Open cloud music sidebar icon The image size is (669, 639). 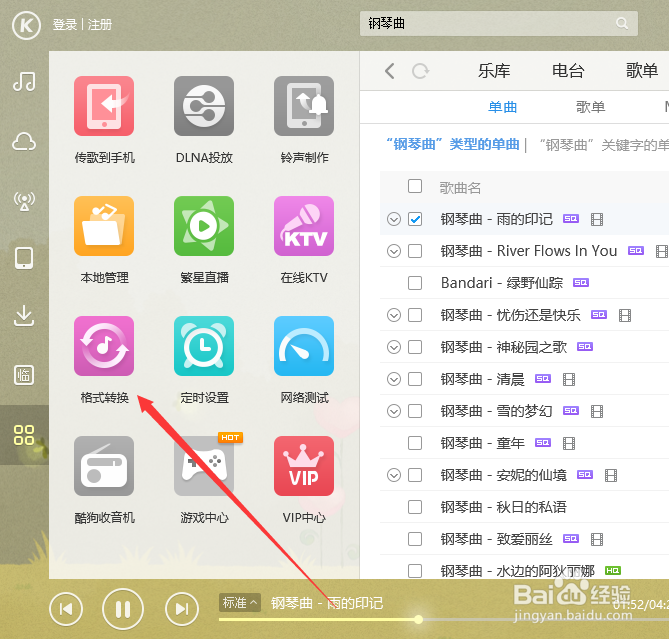tap(24, 141)
